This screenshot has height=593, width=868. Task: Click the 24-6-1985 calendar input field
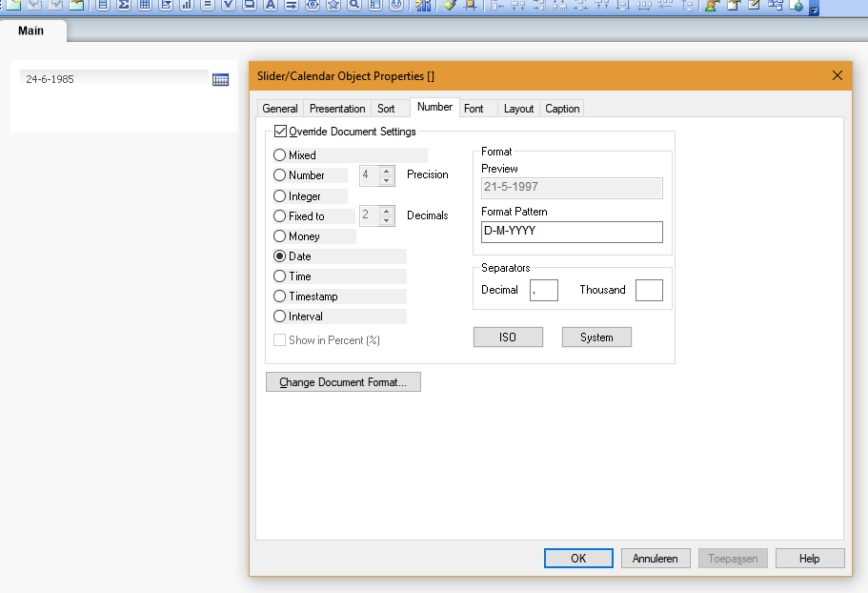(114, 79)
